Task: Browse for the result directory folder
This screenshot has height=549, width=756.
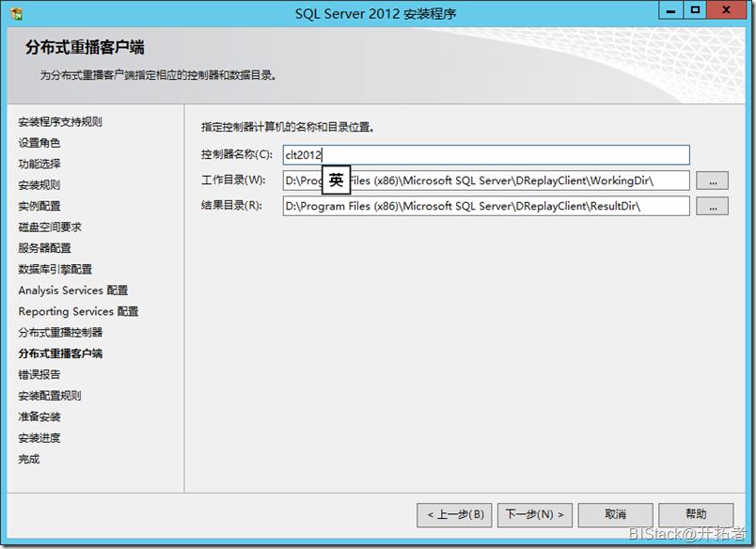Action: (x=712, y=206)
